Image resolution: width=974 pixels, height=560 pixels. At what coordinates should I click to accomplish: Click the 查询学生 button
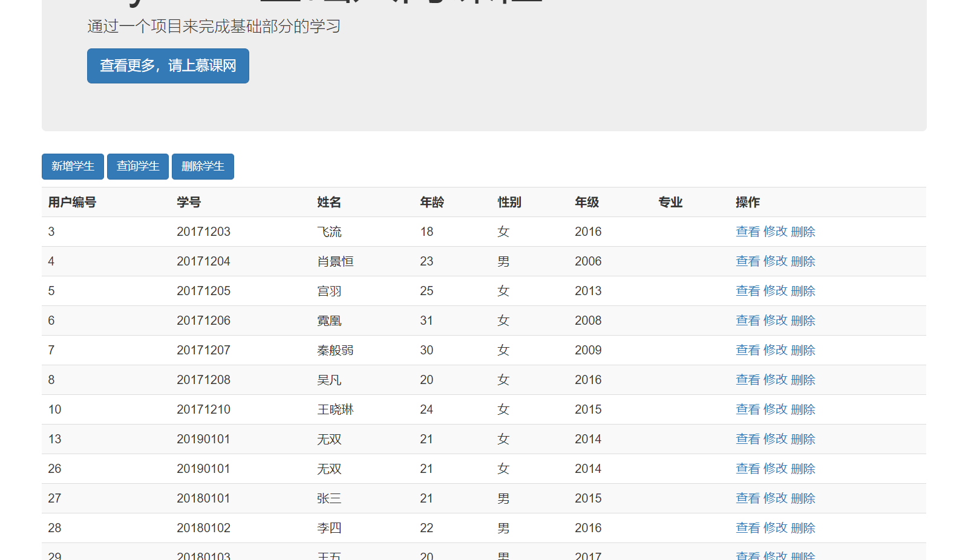[x=138, y=166]
